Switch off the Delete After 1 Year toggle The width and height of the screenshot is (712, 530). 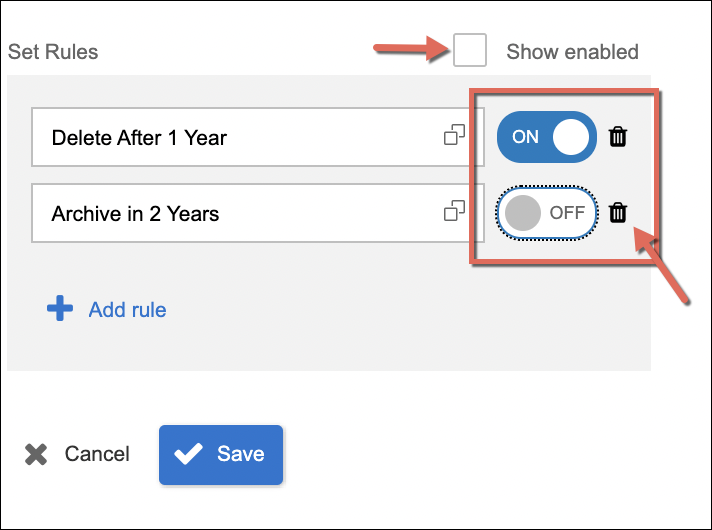pos(546,137)
